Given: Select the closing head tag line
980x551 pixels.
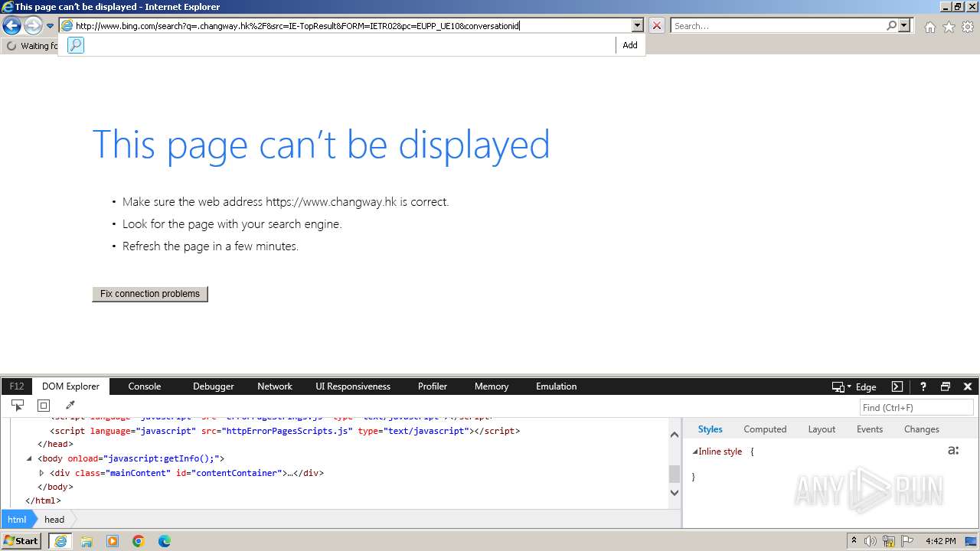Looking at the screenshot, I should (55, 444).
